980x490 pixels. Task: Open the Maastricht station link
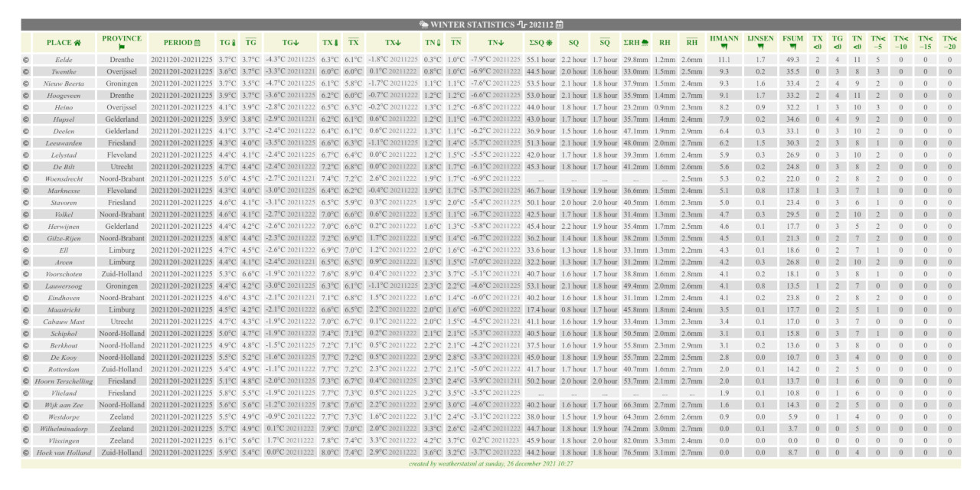tap(64, 309)
